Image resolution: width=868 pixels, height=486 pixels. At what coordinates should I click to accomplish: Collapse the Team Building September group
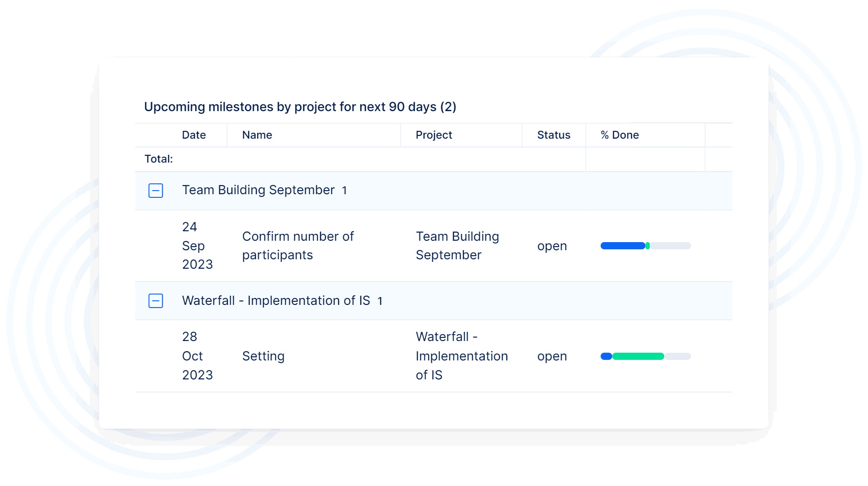tap(156, 191)
